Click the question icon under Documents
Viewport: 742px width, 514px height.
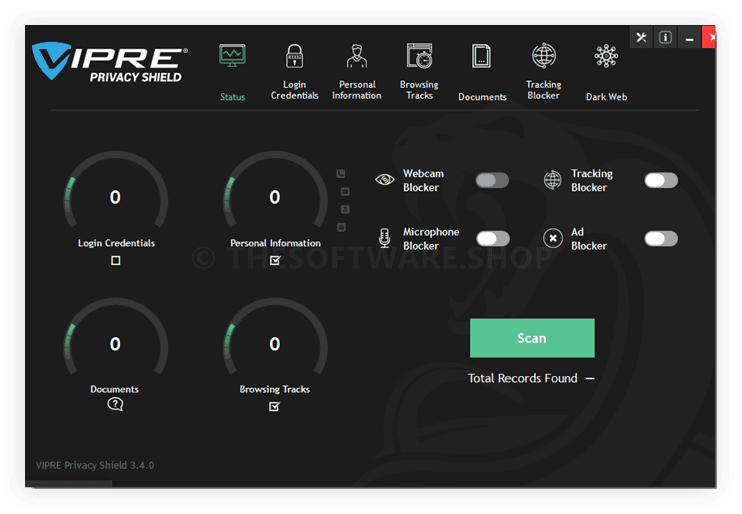tap(115, 405)
